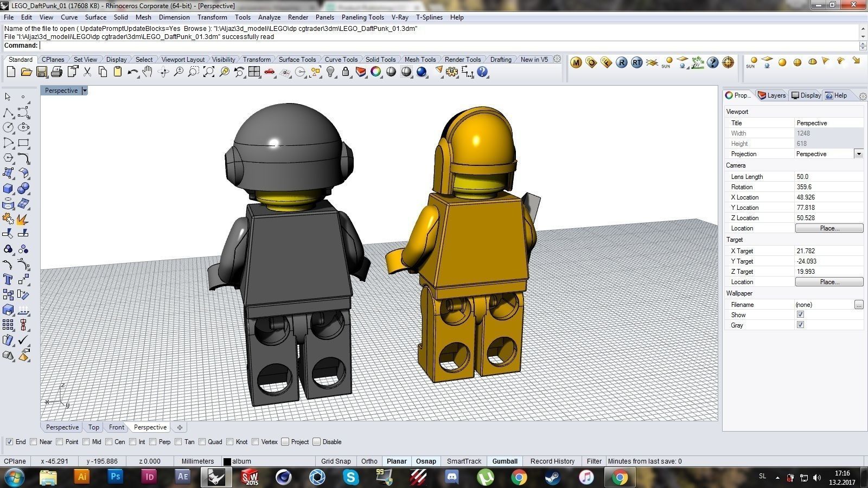This screenshot has width=868, height=488.
Task: Click the Target Location Place button
Action: (x=829, y=282)
